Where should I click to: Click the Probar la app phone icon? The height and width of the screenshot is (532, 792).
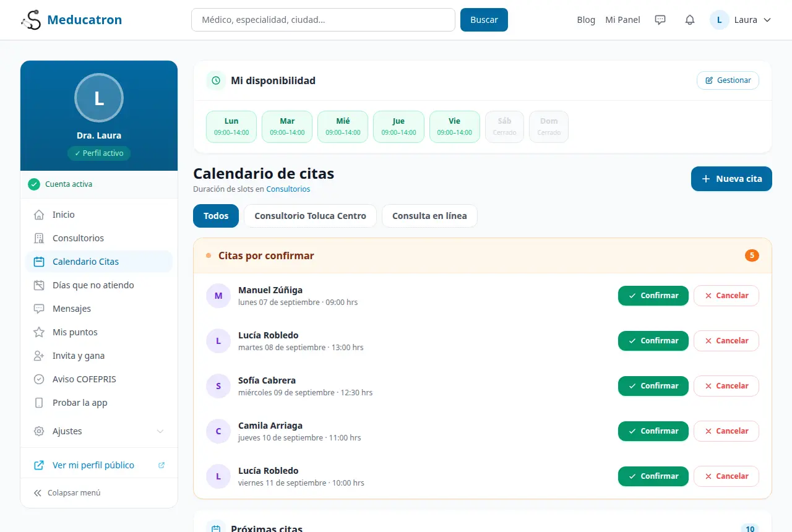39,403
